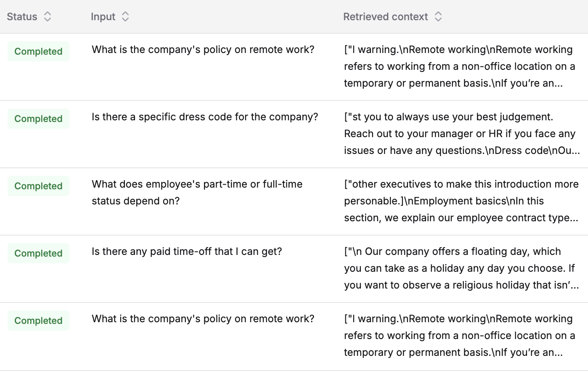The height and width of the screenshot is (371, 588).
Task: Open last remote work policy question
Action: 203,319
